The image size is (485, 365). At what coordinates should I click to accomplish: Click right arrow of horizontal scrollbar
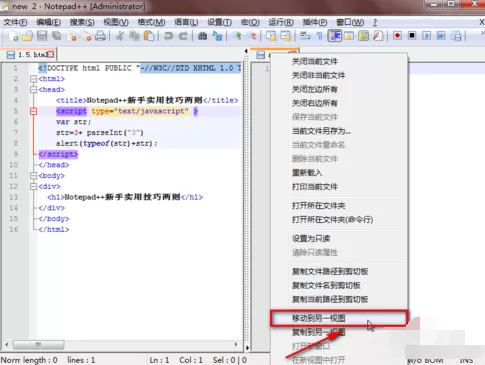point(236,344)
